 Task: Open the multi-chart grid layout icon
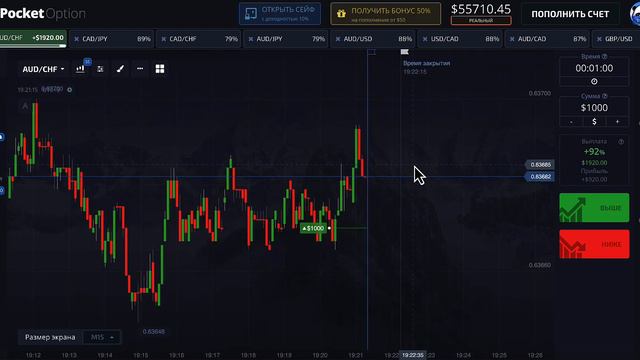(x=160, y=69)
